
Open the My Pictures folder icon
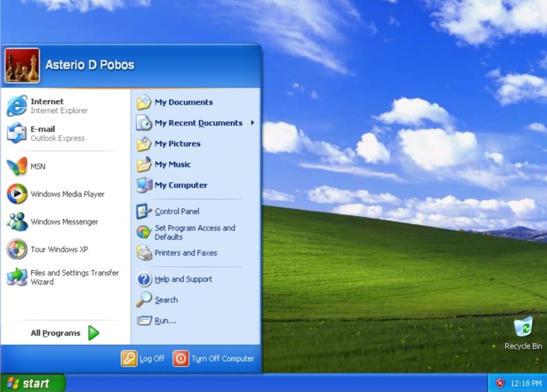point(144,143)
